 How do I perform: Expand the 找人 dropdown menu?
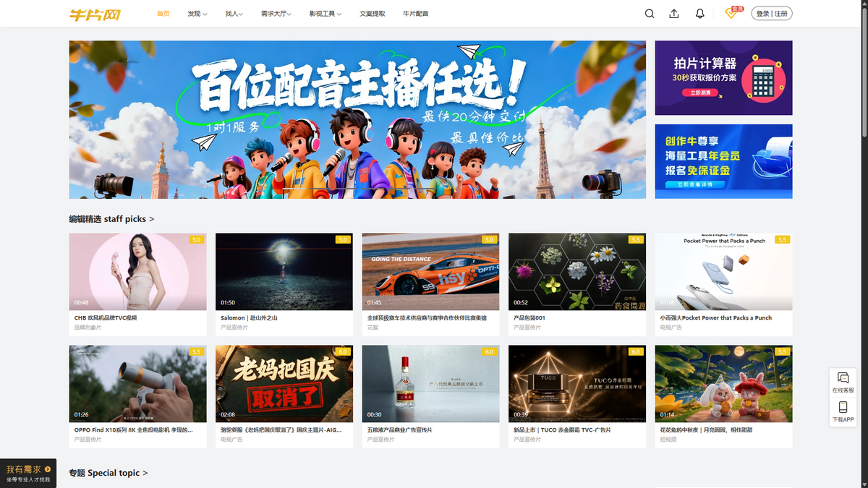click(234, 14)
